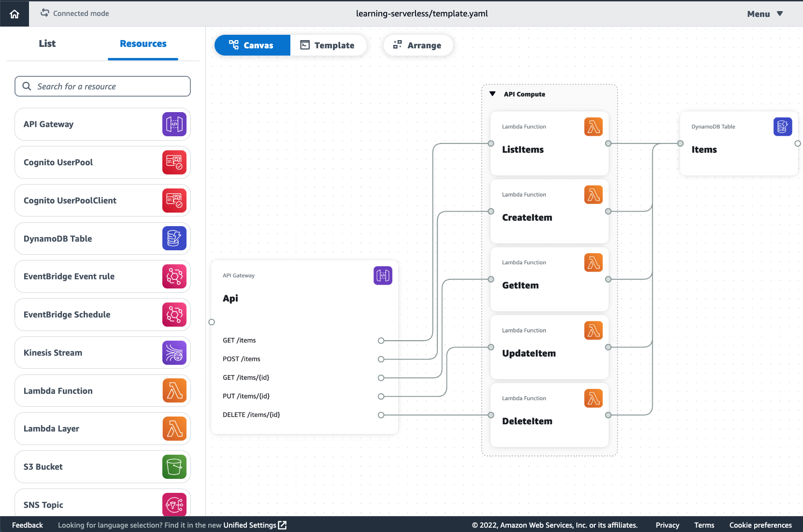Screen dimensions: 803x532
Task: Click the Kinesis Stream icon
Action: [174, 353]
